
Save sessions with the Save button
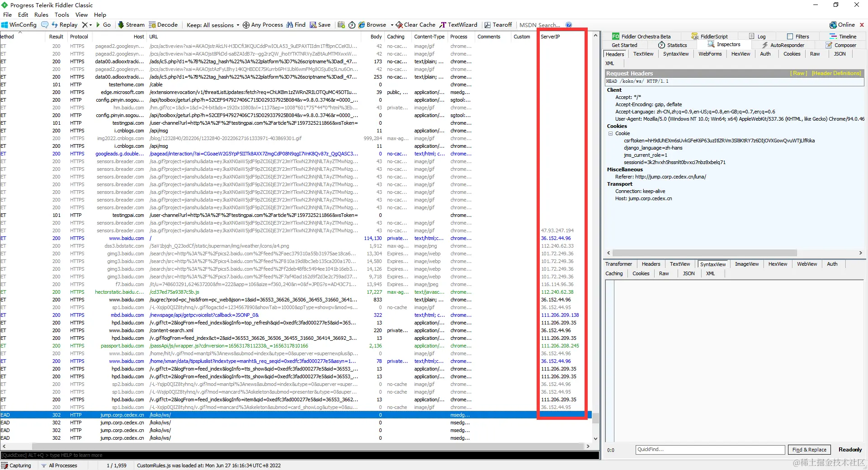tap(320, 25)
